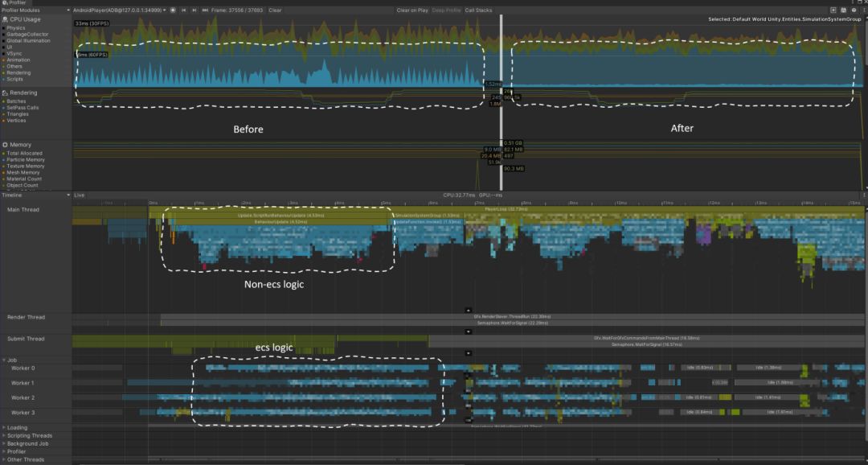Go to the next frame
Screen dimensions: 868x465
pyautogui.click(x=194, y=10)
